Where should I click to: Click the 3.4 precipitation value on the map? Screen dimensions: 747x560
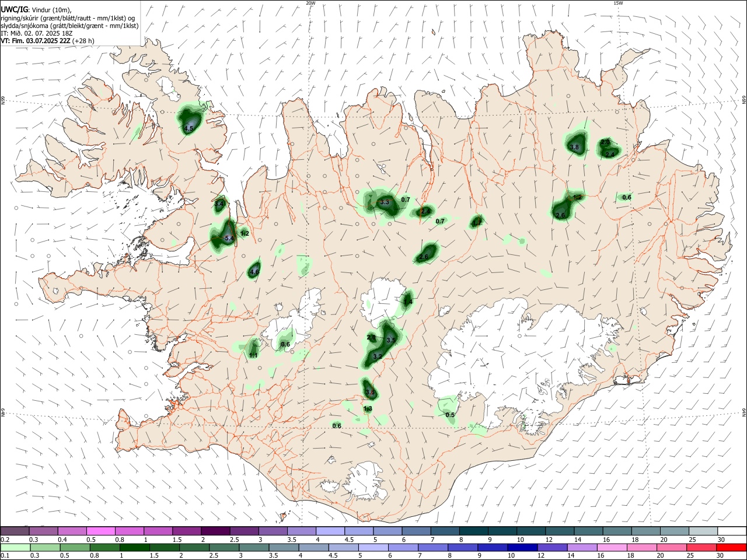219,204
